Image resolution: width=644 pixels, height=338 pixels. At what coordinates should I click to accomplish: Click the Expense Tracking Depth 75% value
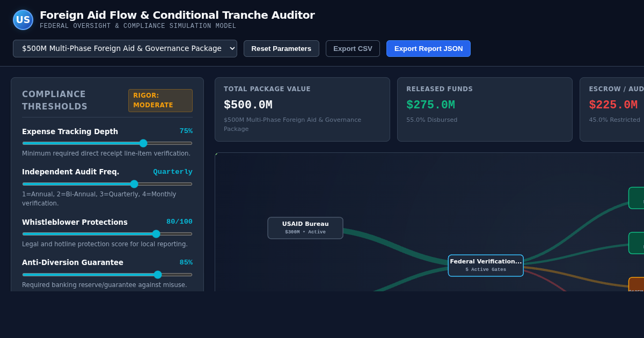click(x=186, y=131)
